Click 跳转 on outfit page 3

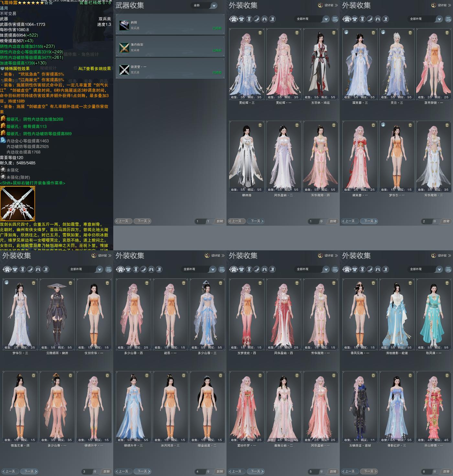(x=107, y=471)
